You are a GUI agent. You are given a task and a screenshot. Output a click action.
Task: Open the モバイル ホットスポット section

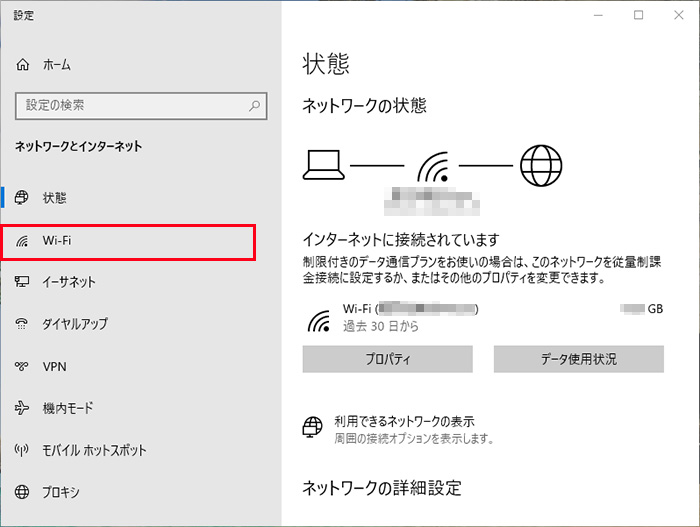coord(94,450)
